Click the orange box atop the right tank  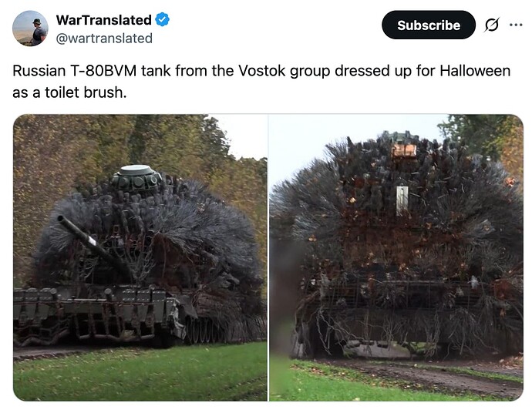(x=404, y=150)
